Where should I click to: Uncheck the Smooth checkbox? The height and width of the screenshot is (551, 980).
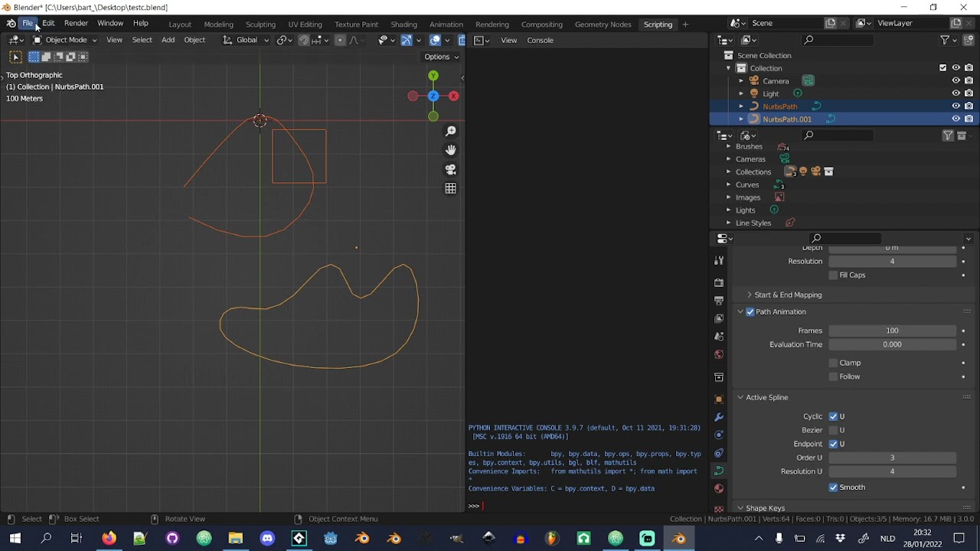click(833, 487)
